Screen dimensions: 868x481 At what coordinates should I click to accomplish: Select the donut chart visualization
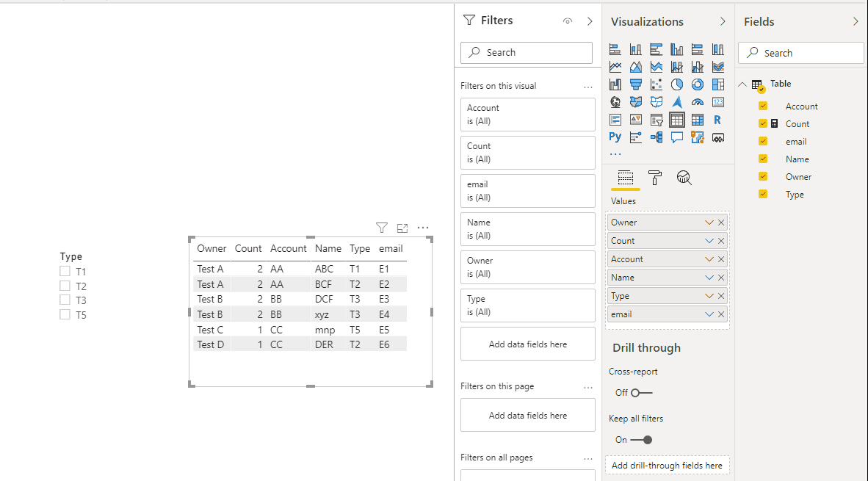pos(698,84)
